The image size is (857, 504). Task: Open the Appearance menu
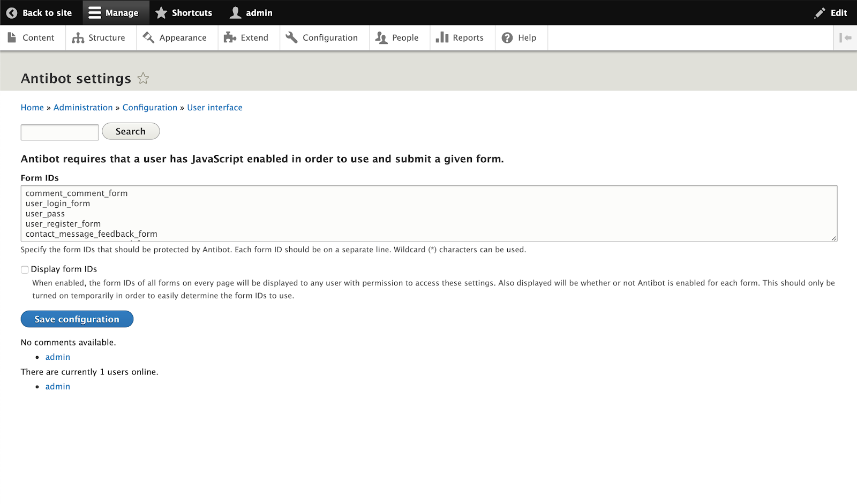(x=177, y=37)
